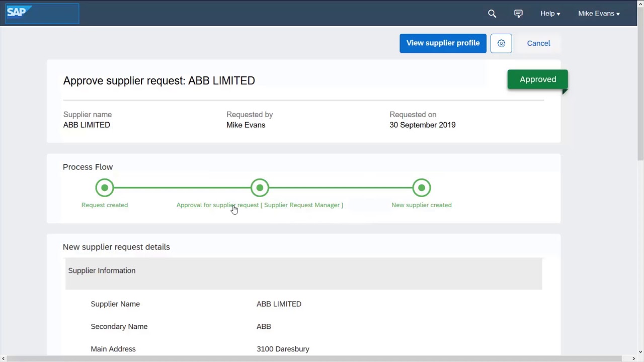Open the Mike Evans user menu
Image resolution: width=644 pixels, height=362 pixels.
[x=599, y=14]
